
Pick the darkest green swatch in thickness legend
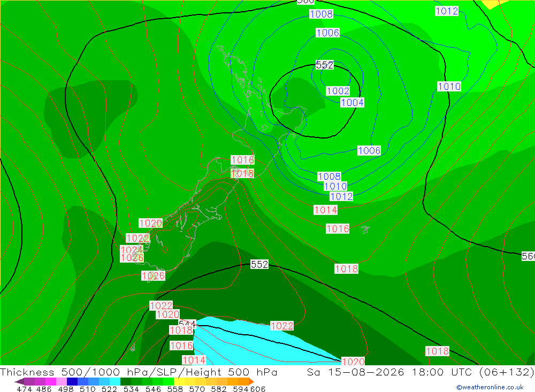(126, 381)
